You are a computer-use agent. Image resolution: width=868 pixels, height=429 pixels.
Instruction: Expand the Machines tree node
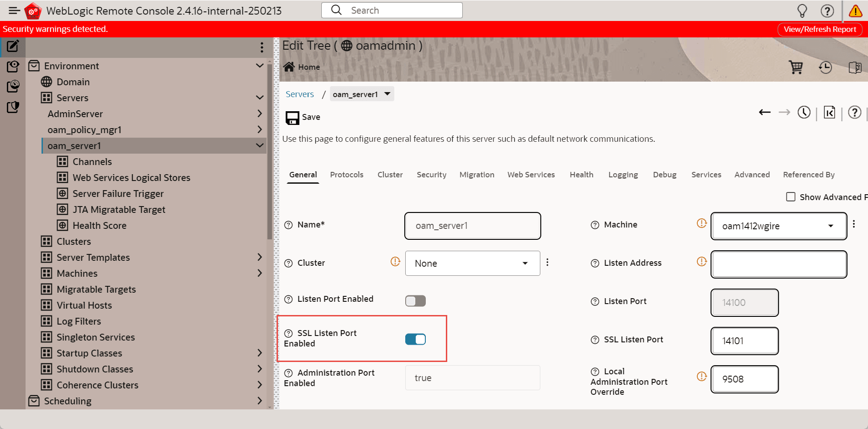pyautogui.click(x=260, y=273)
